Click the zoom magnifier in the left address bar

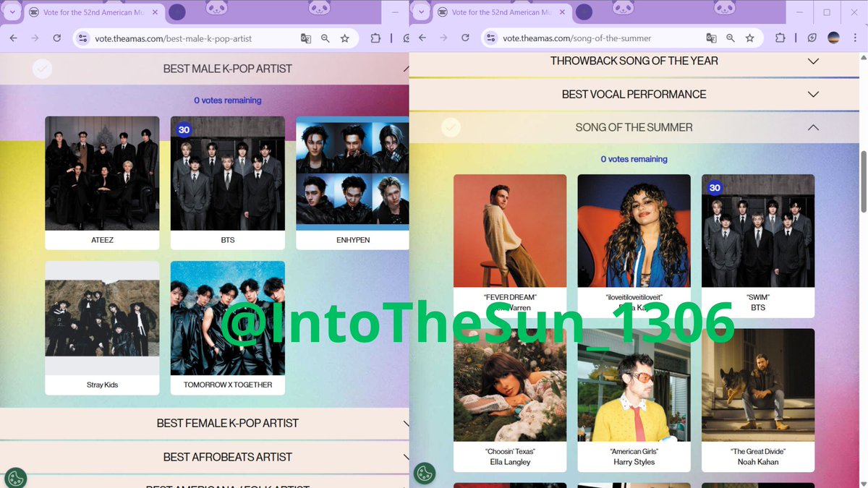coord(325,38)
